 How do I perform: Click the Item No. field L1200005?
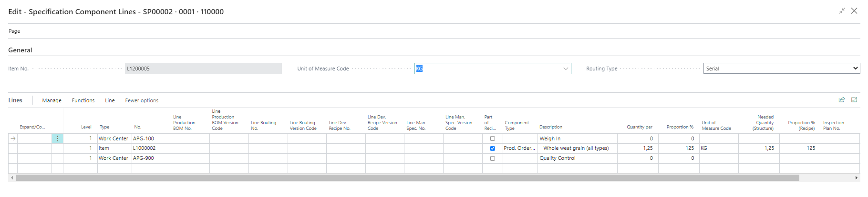click(x=203, y=69)
